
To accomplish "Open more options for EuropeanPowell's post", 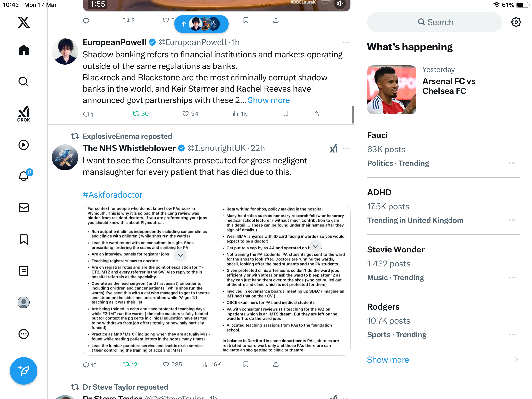I will 346,42.
